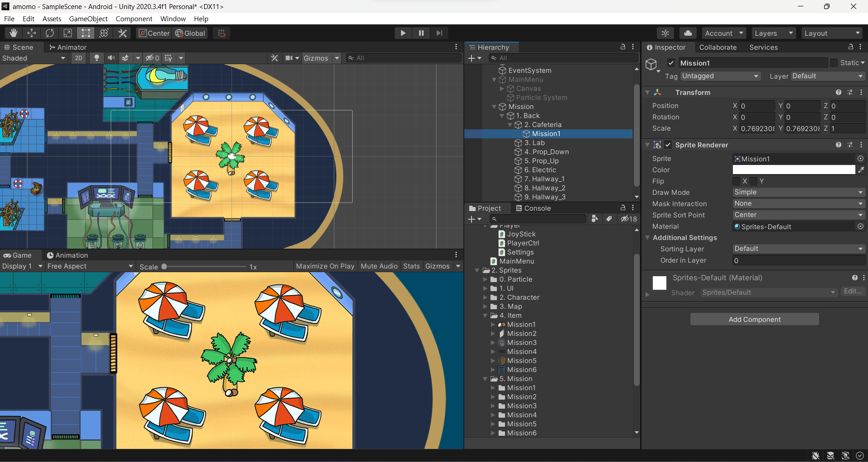The image size is (868, 462).
Task: Collapse the 2. Cafeteria hierarchy node
Action: tap(510, 125)
